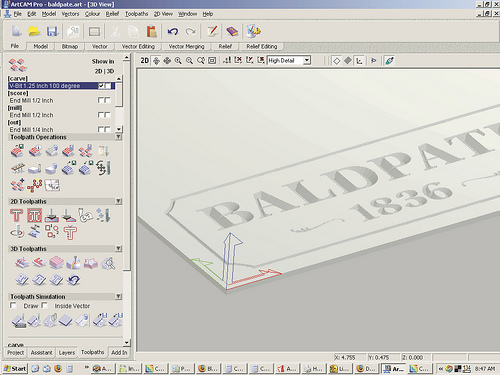
Task: Click the Save Toolpaths icon in Operations
Action: 17,151
